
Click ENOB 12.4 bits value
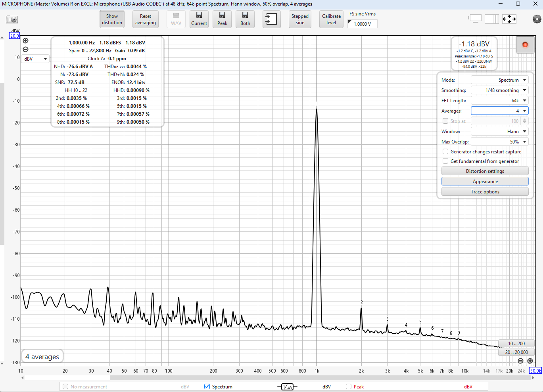(x=136, y=82)
